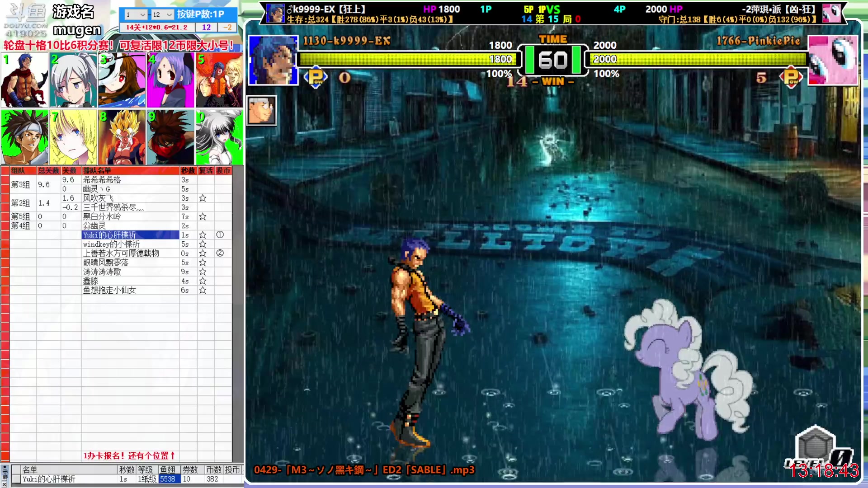The width and height of the screenshot is (868, 488).
Task: Click coin marker ① on Yuki row
Action: (x=220, y=235)
